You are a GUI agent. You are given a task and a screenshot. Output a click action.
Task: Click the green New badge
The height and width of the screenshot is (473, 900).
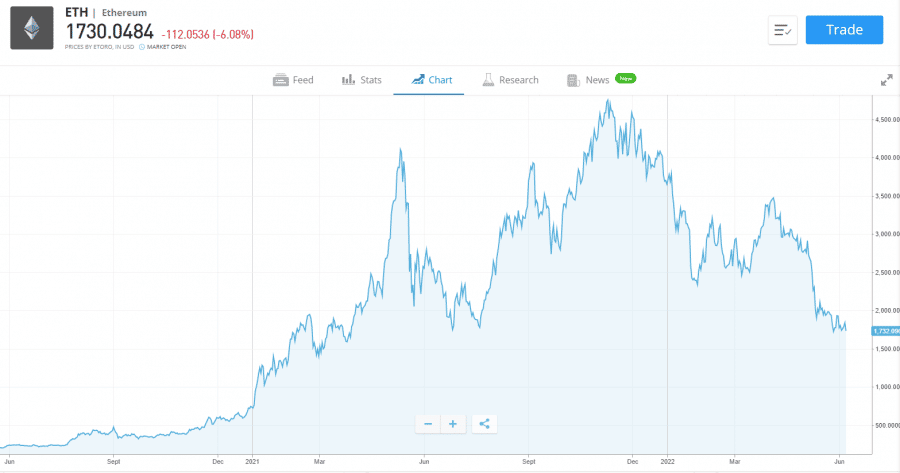626,78
